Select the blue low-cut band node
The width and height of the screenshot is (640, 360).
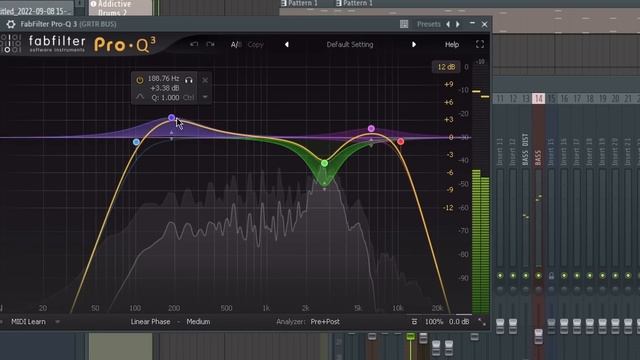point(136,142)
